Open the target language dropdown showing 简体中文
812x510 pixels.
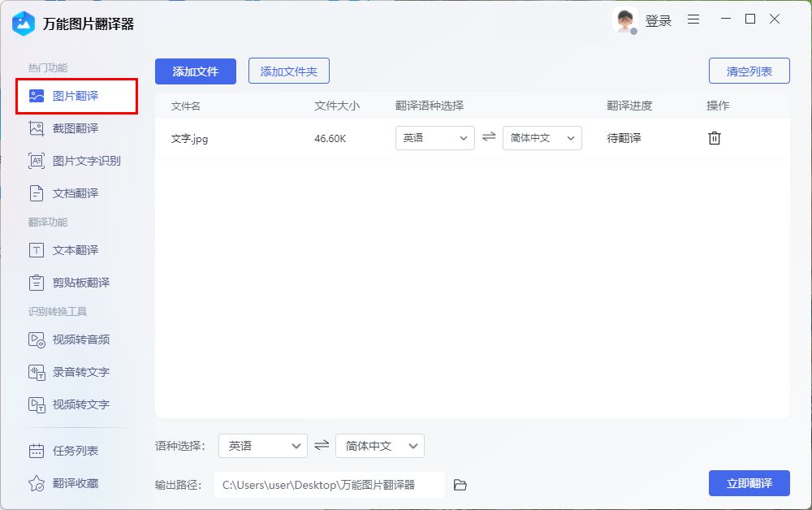542,138
